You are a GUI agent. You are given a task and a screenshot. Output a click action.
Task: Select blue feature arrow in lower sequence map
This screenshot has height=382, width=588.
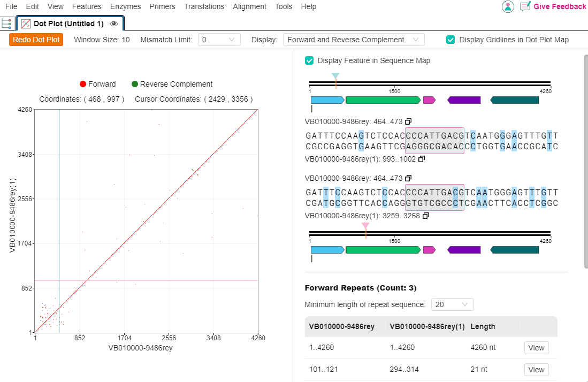click(327, 250)
